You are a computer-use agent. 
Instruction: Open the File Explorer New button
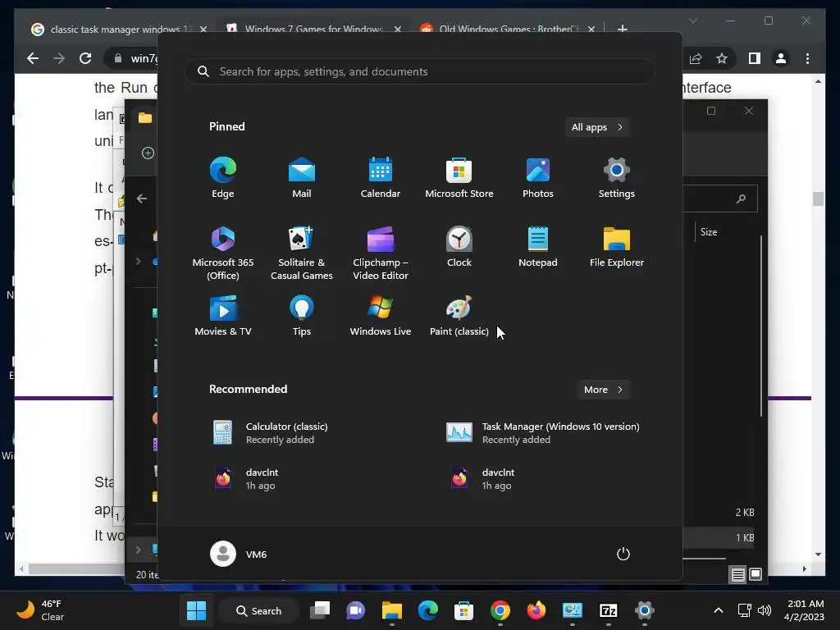(148, 153)
